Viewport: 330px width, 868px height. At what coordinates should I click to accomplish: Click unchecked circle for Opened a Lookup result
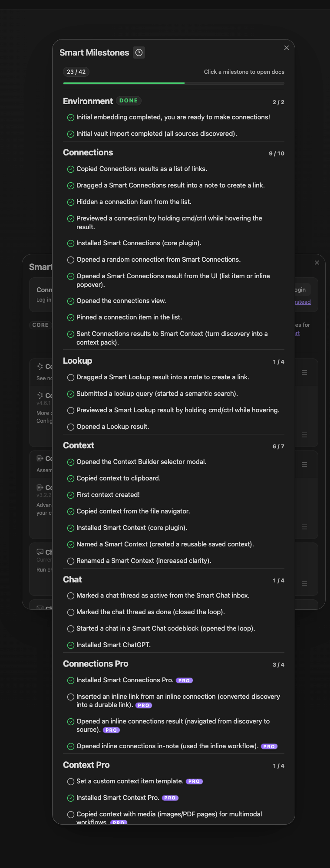point(71,427)
